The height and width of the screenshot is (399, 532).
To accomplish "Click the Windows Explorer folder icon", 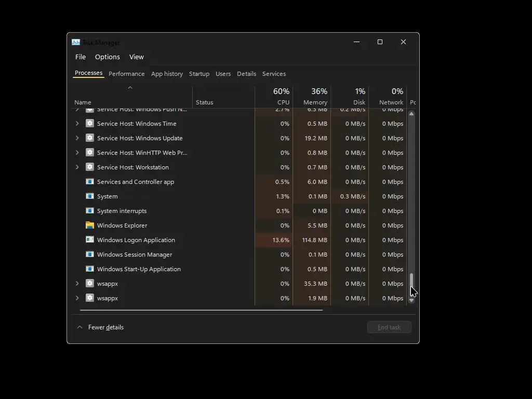I will [89, 225].
